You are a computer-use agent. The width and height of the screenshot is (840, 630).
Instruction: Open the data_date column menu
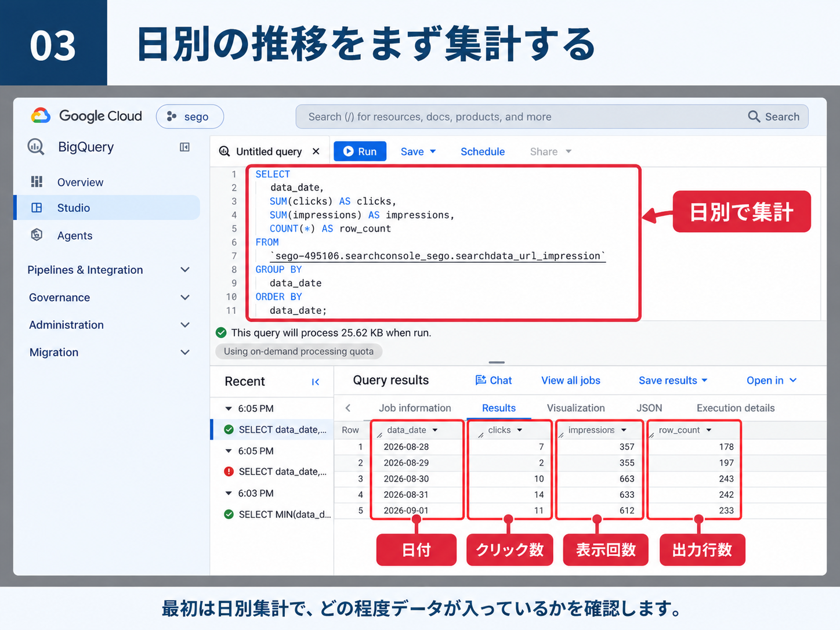(x=435, y=430)
